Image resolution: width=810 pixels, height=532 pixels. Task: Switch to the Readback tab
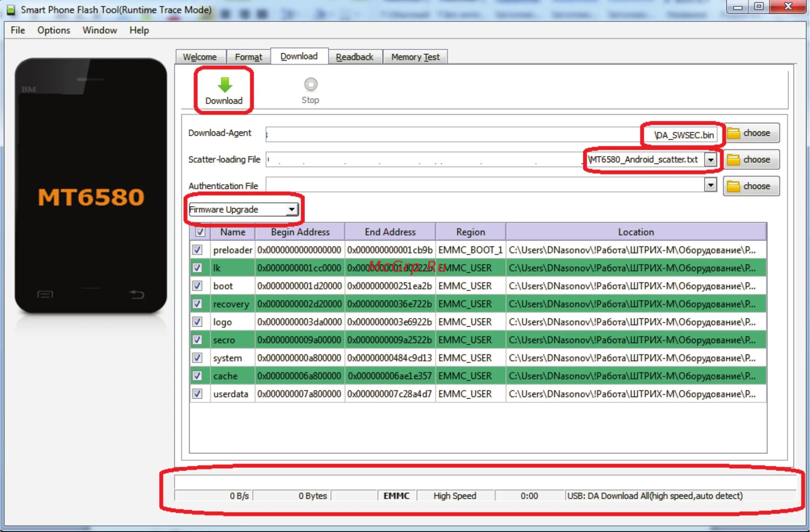354,57
